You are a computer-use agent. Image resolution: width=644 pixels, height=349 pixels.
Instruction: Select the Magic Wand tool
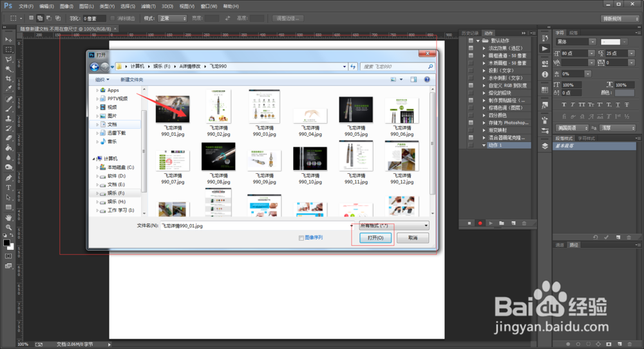click(8, 69)
